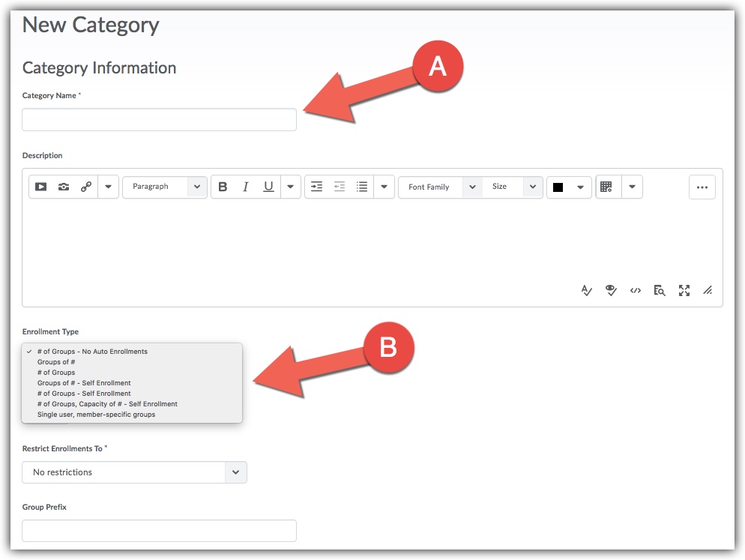Run the spellcheck tool in the editor
The width and height of the screenshot is (745, 560).
[x=587, y=290]
